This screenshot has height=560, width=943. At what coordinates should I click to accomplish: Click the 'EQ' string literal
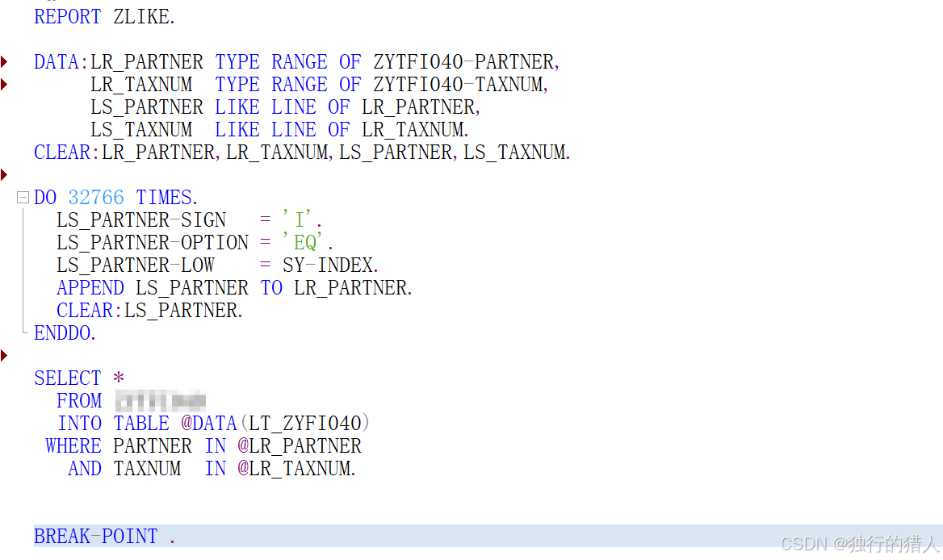(303, 242)
